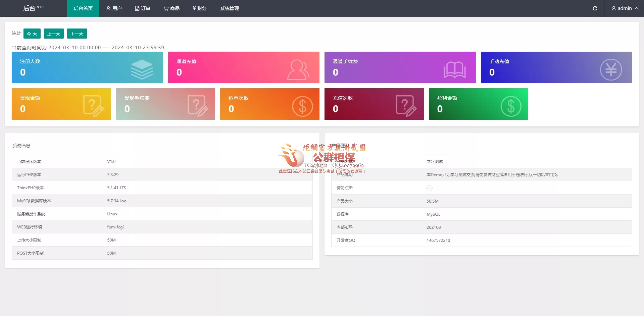644x316 pixels.
Task: Click the 上一天 button
Action: pyautogui.click(x=54, y=34)
